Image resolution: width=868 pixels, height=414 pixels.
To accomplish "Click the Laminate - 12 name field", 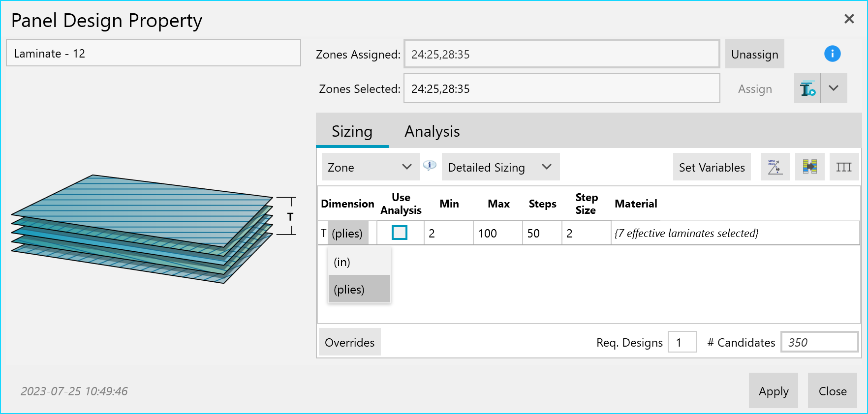I will click(x=154, y=53).
